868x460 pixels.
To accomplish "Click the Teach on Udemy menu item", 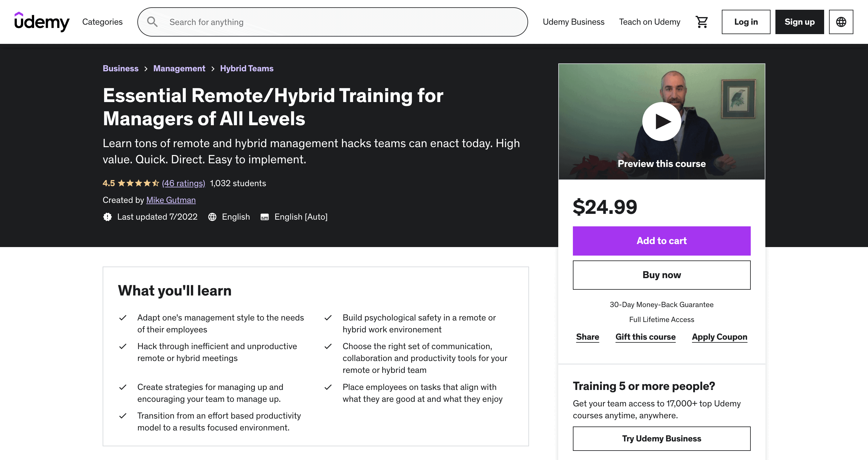I will pyautogui.click(x=649, y=22).
